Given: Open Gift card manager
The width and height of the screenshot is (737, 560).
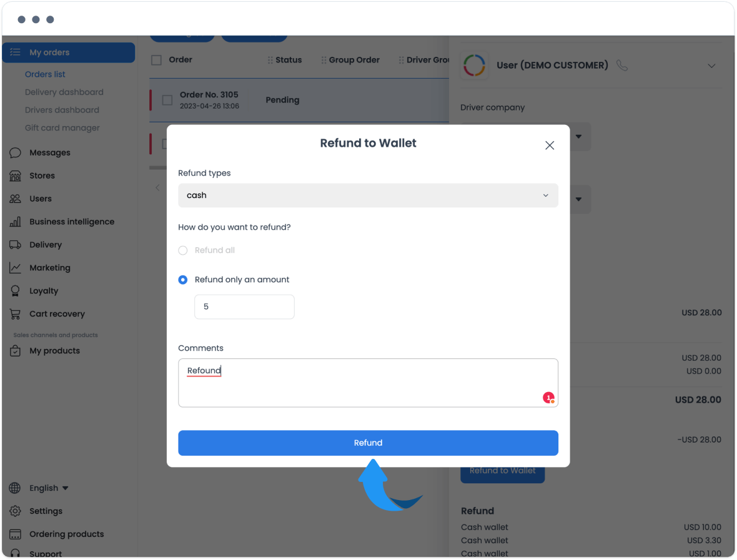Looking at the screenshot, I should tap(62, 128).
